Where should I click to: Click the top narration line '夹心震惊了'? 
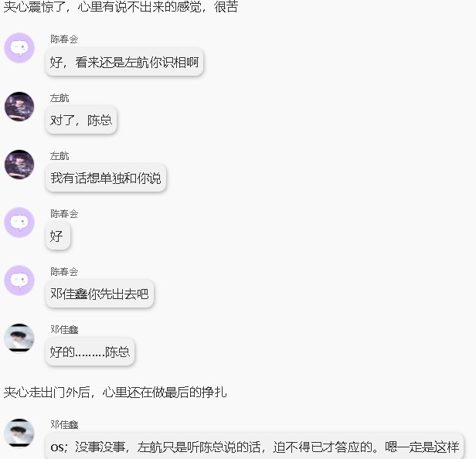121,7
